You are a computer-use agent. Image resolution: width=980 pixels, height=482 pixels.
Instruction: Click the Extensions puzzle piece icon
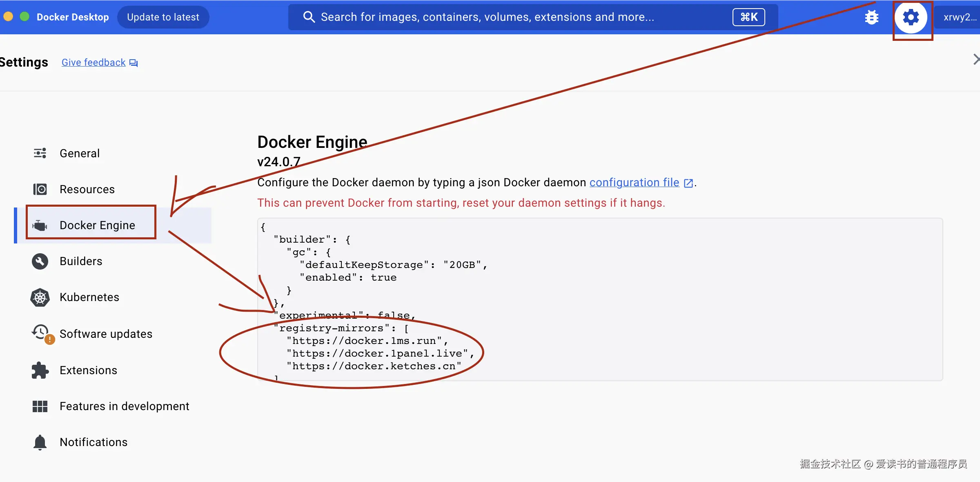tap(40, 370)
